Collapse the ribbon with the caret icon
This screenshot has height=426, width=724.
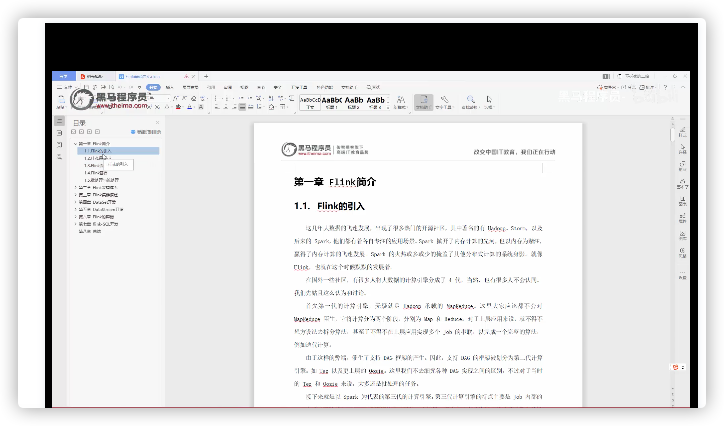click(x=683, y=87)
